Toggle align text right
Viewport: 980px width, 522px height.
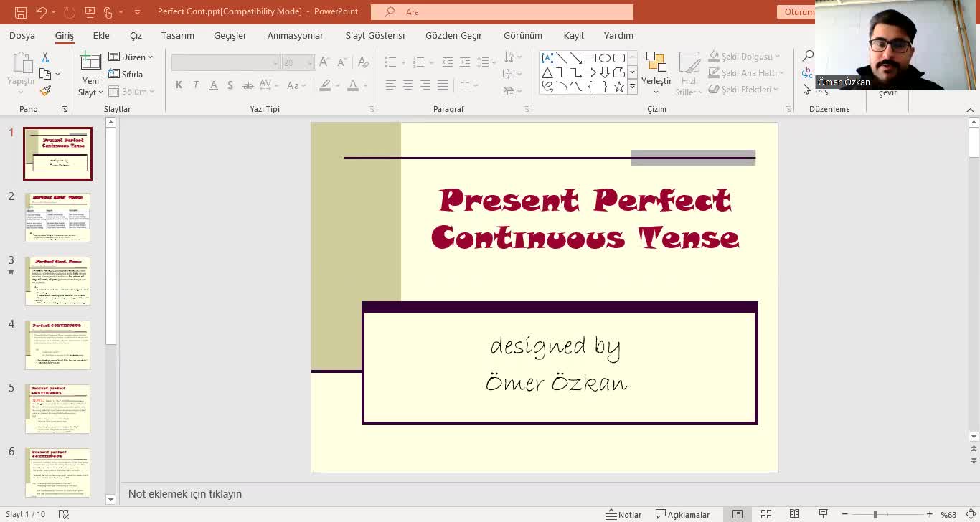(425, 85)
